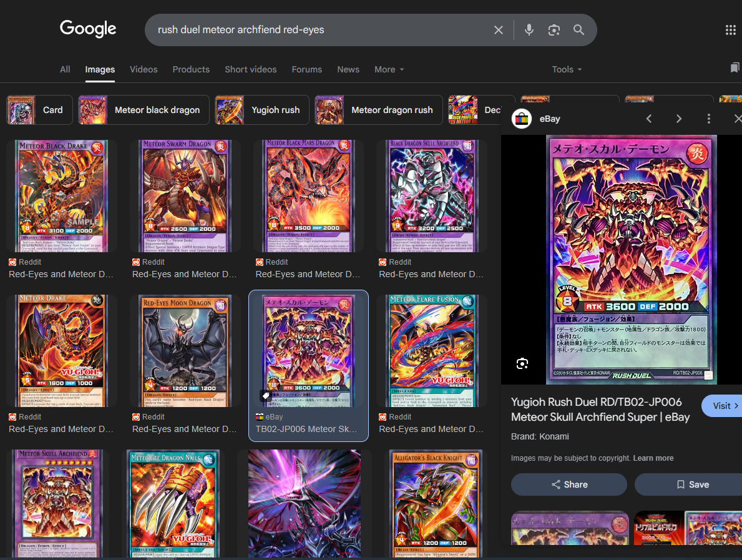Open the Short videos tab

251,69
